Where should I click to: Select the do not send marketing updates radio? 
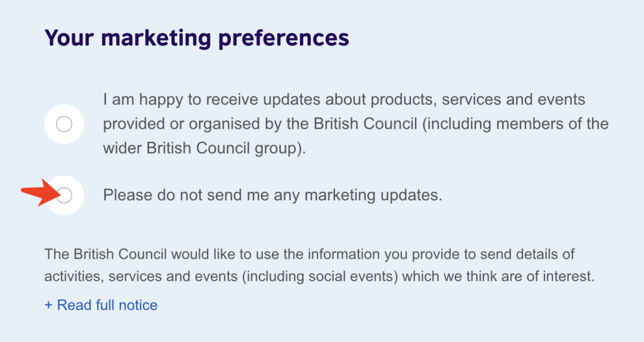64,195
